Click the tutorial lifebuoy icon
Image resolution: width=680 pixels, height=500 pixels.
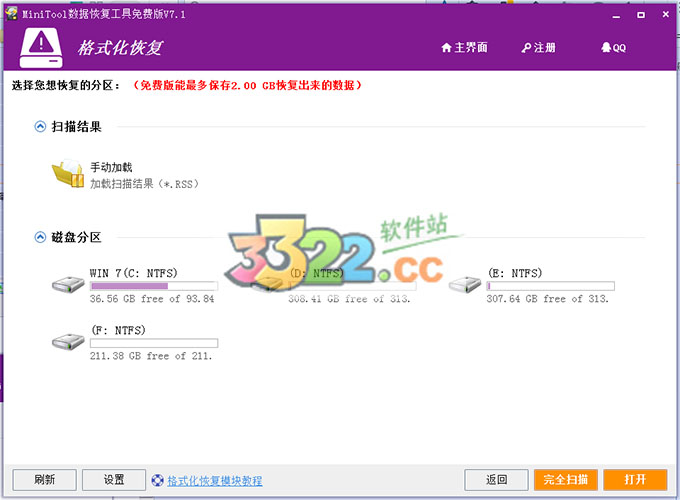click(157, 480)
